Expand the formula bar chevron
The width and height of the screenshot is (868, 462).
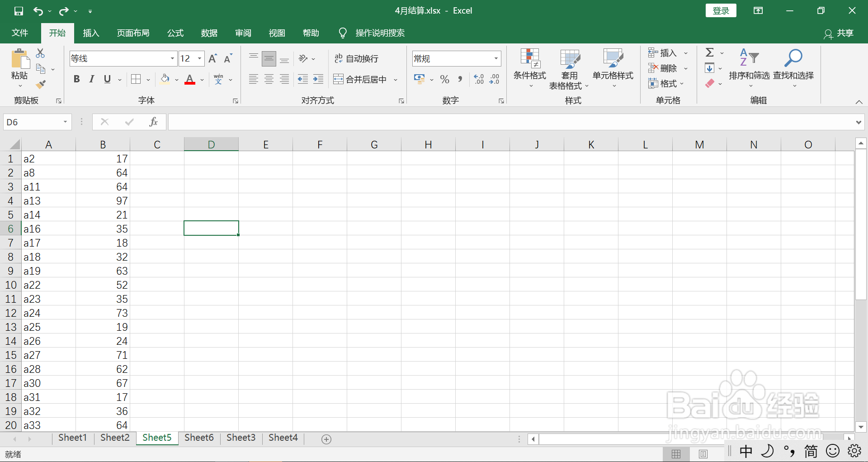859,122
